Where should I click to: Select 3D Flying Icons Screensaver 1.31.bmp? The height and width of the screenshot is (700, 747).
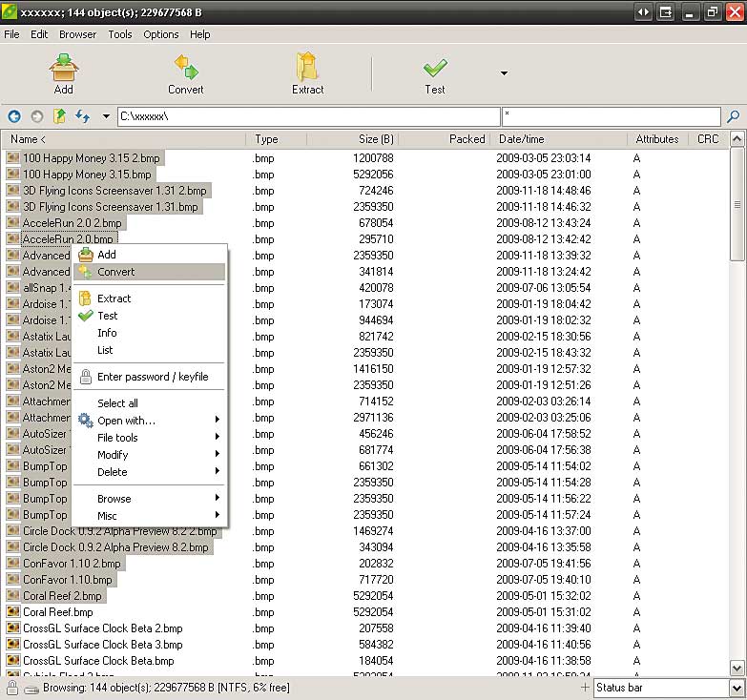[x=111, y=207]
